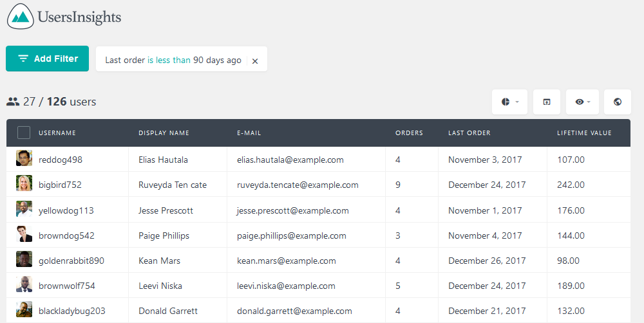
Task: Select the blackladybug203 username
Action: (72, 311)
